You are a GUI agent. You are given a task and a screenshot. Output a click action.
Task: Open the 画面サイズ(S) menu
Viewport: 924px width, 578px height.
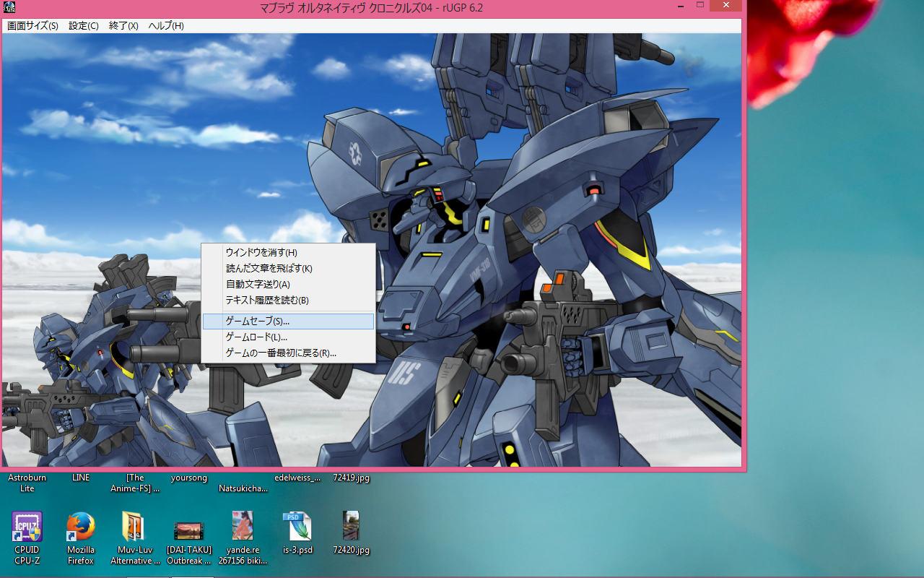[32, 26]
